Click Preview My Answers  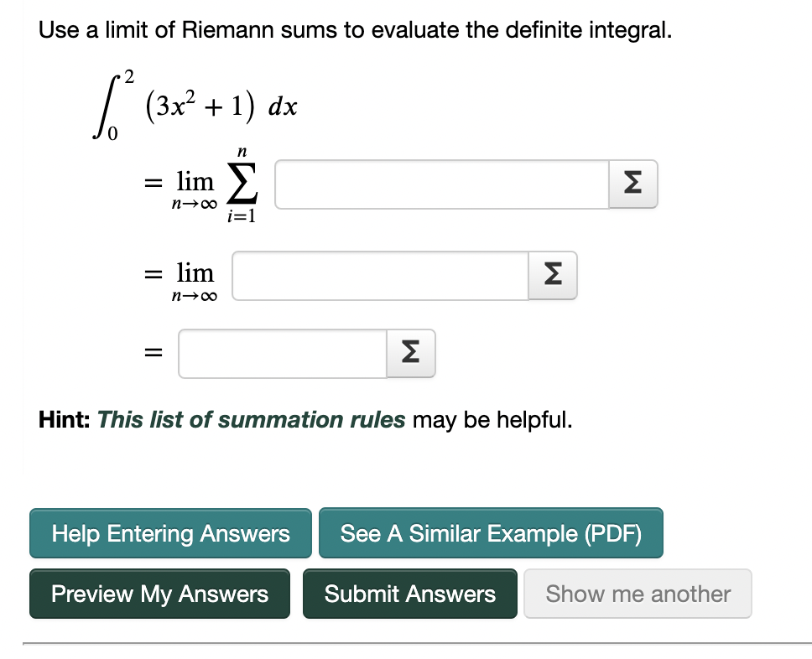159,594
